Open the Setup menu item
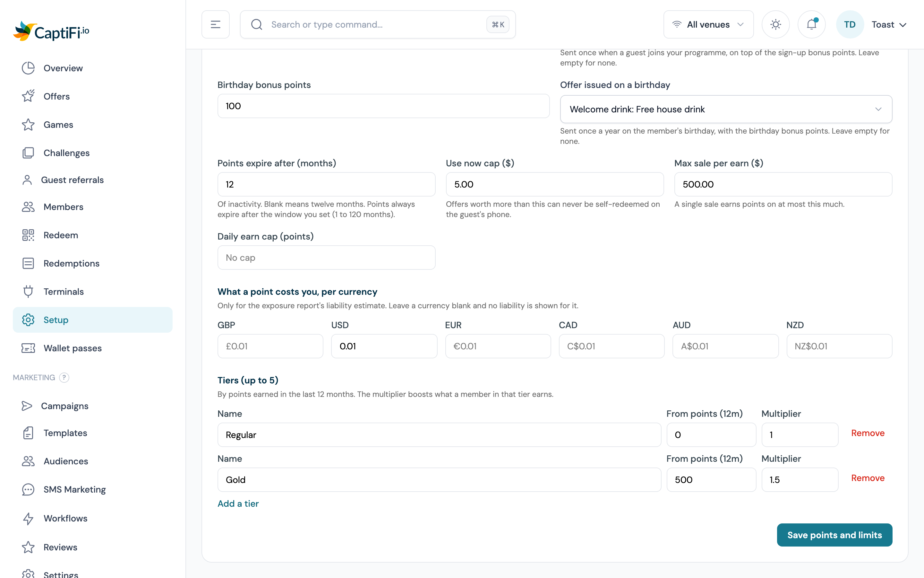The image size is (924, 578). coord(92,320)
